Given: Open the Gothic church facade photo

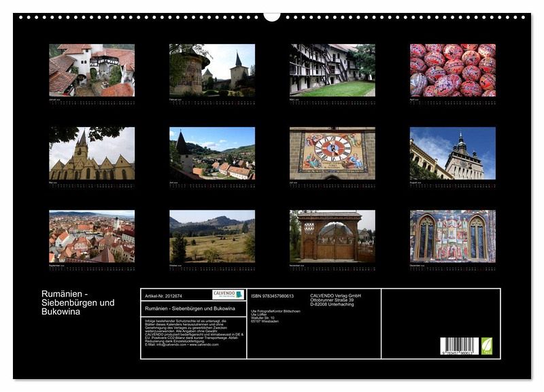Looking at the screenshot, I should coord(92,153).
